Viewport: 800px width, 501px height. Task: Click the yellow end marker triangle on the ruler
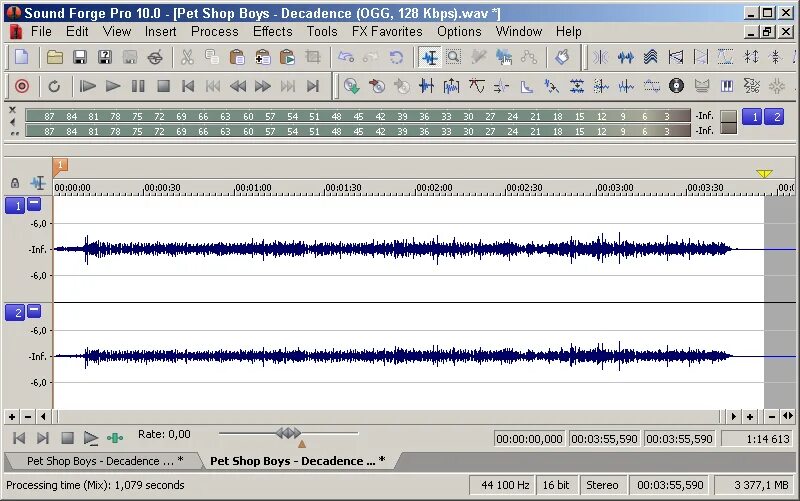764,174
